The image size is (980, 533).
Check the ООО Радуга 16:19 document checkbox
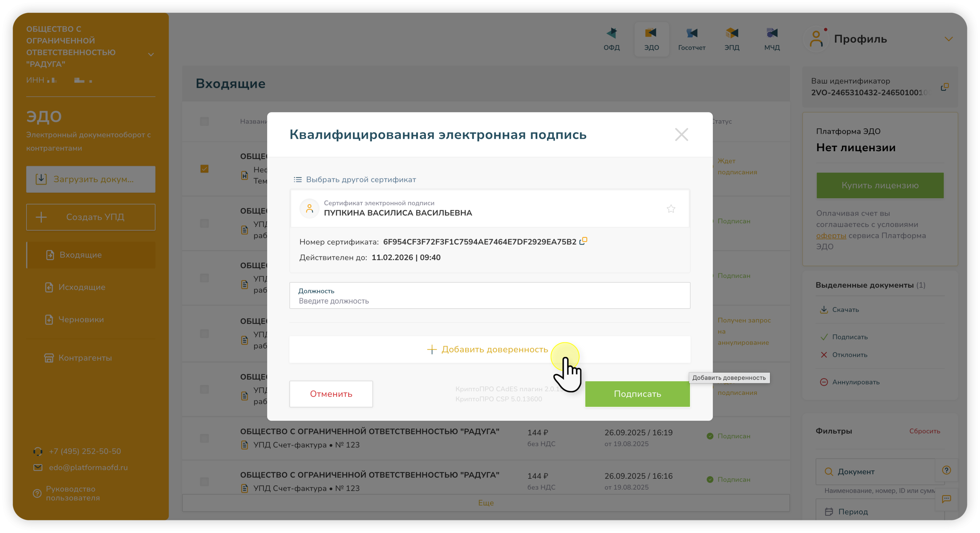pyautogui.click(x=204, y=438)
